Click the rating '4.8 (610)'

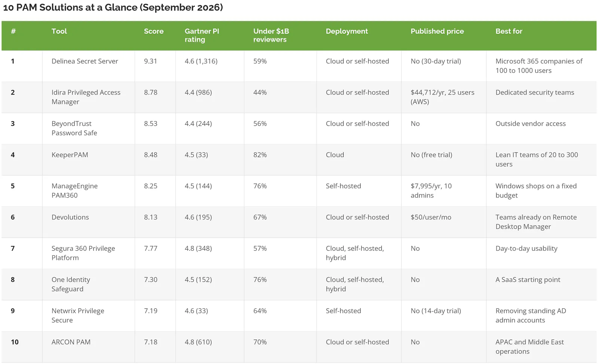198,342
